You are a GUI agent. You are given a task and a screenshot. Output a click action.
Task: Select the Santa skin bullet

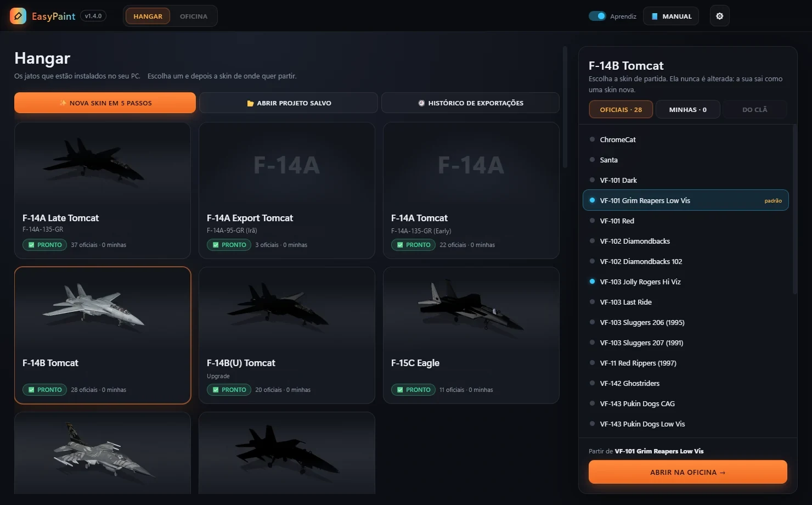click(x=592, y=160)
